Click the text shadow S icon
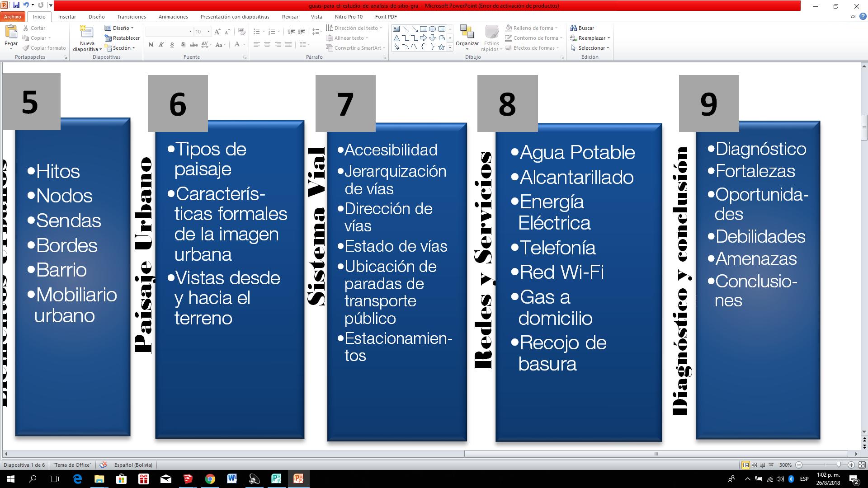Image resolution: width=868 pixels, height=488 pixels. (183, 45)
